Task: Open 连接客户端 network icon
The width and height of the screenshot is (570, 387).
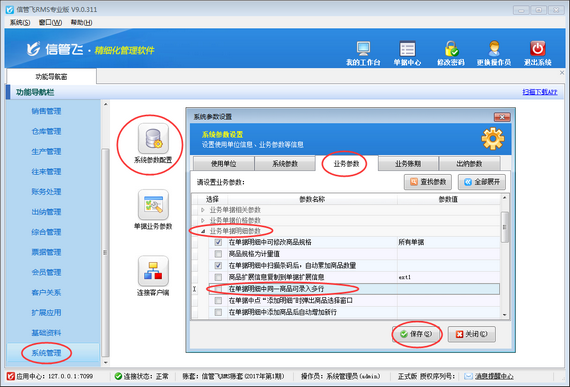Action: click(x=153, y=271)
